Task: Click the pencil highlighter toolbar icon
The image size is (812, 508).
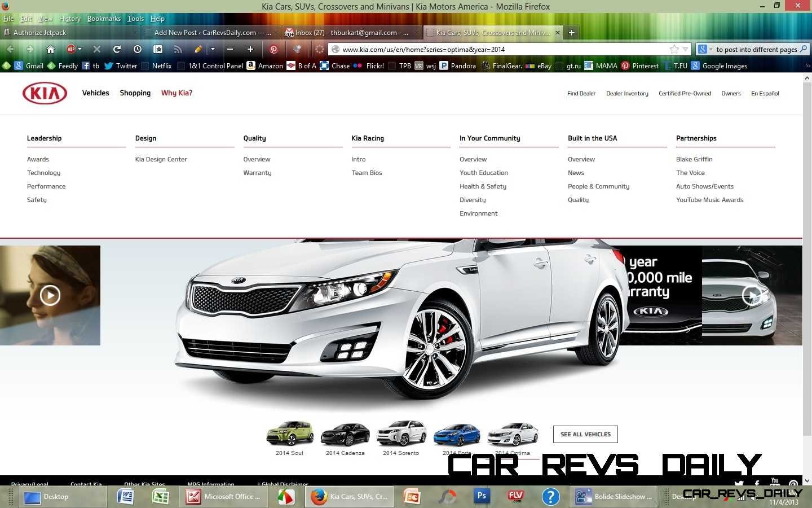Action: [x=198, y=49]
